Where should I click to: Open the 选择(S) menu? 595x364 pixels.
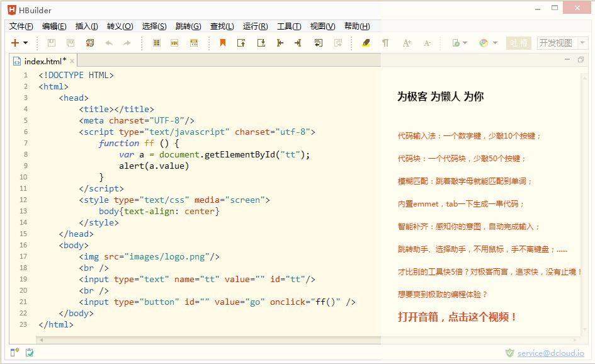154,26
